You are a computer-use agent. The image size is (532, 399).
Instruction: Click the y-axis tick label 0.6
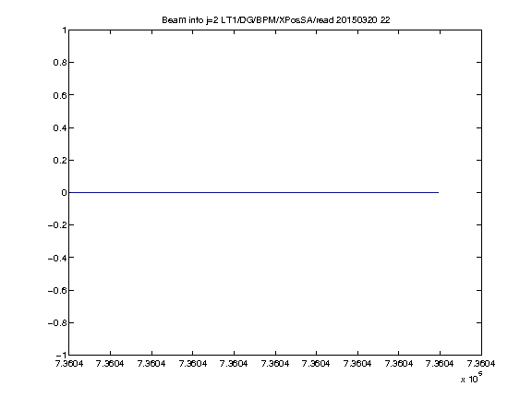(x=59, y=95)
